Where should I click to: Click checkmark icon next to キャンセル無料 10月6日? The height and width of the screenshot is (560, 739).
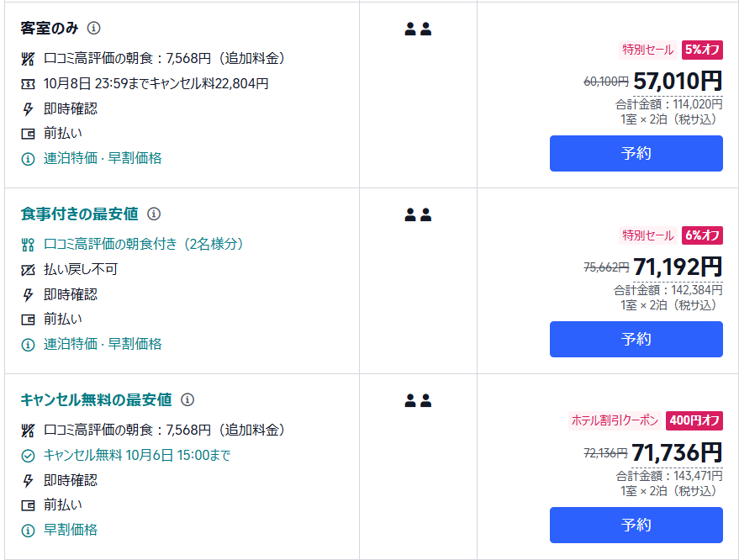[x=28, y=455]
